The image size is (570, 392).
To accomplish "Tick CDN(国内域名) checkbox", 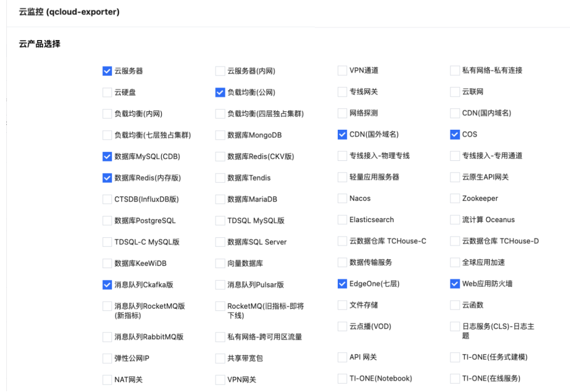I will pos(455,113).
